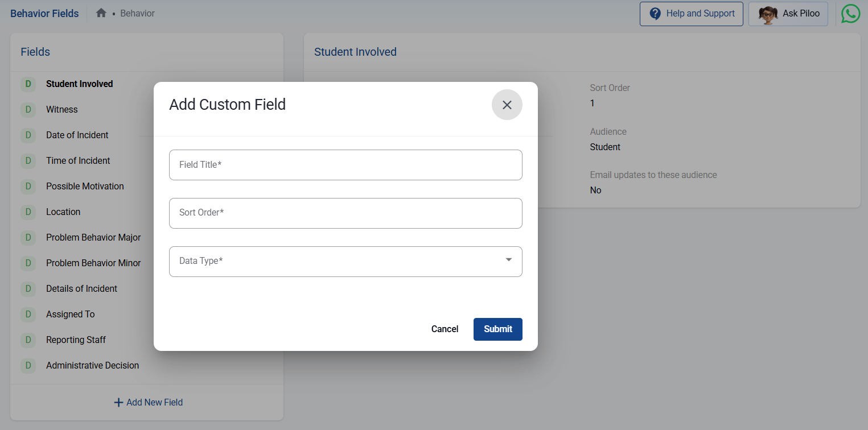Click the Help and Support question icon
Viewport: 868px width, 430px height.
click(655, 14)
